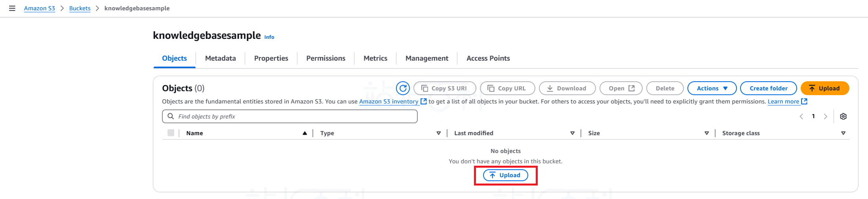This screenshot has height=199, width=868.
Task: Toggle the select-all objects checkbox
Action: tap(171, 133)
